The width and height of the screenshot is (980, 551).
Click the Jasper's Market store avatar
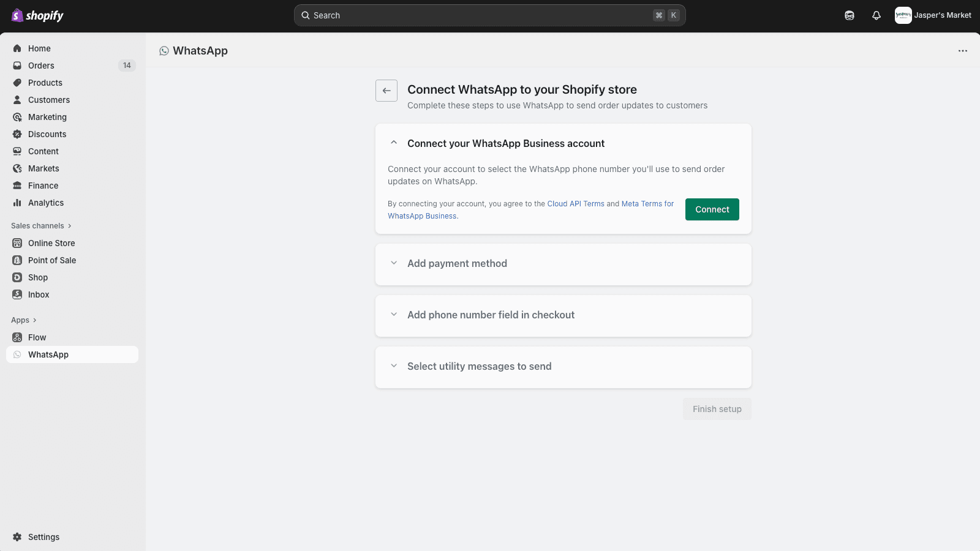point(903,15)
